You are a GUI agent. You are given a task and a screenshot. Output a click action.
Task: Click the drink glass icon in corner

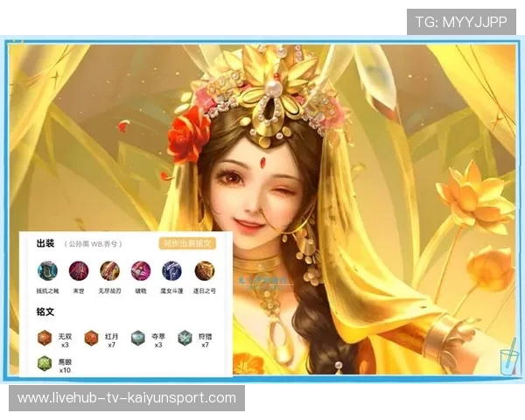pyautogui.click(x=506, y=360)
